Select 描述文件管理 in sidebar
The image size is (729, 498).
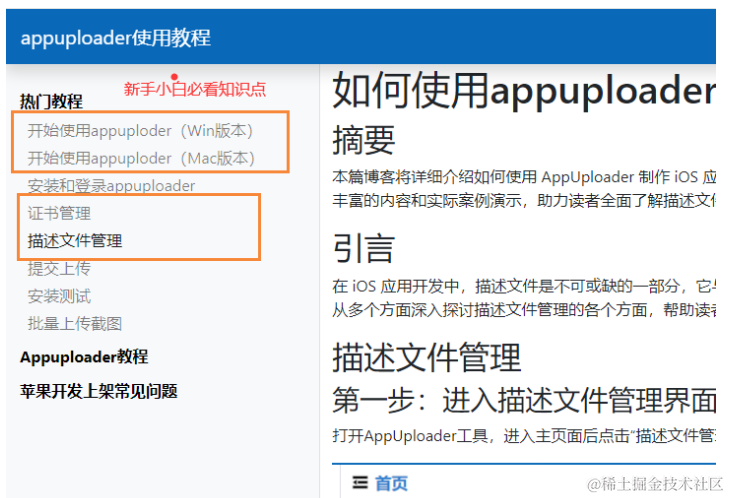tap(75, 241)
